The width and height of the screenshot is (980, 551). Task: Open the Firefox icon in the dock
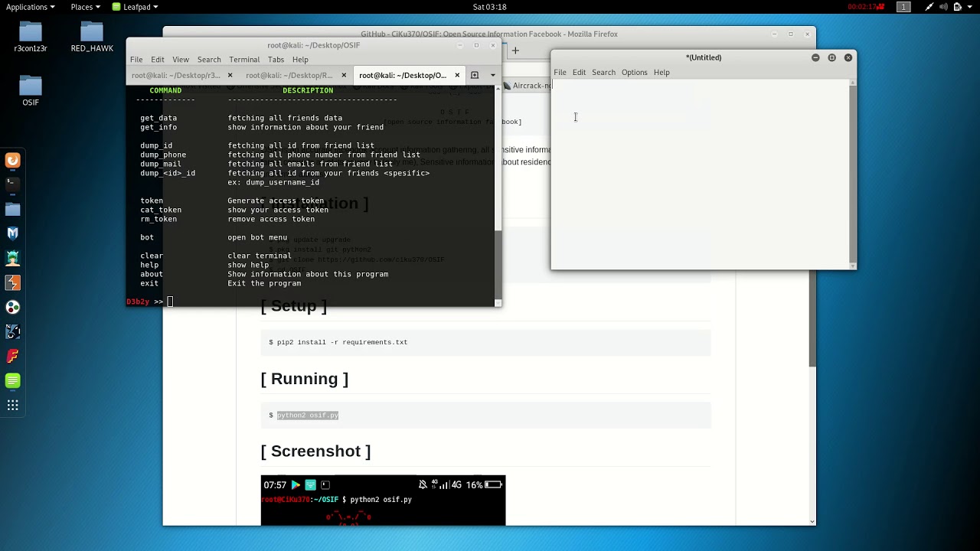coord(12,160)
